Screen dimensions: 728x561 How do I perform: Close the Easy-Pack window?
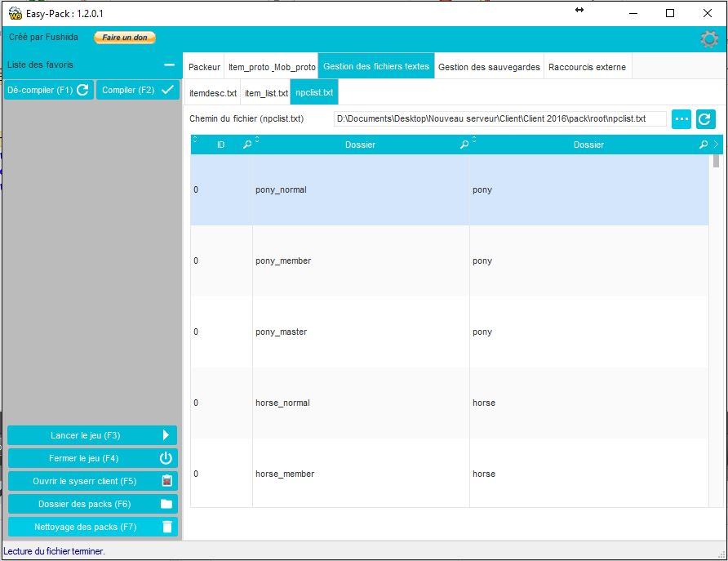pos(707,13)
